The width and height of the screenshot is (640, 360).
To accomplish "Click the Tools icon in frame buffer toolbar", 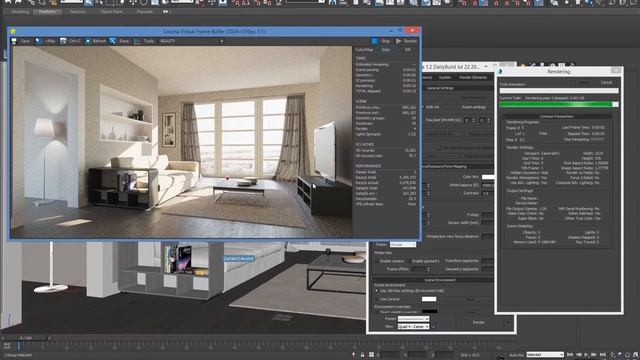I will pyautogui.click(x=137, y=41).
